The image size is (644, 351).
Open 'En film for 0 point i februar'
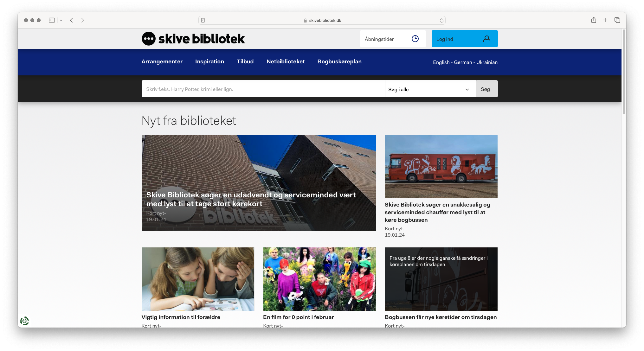click(298, 317)
